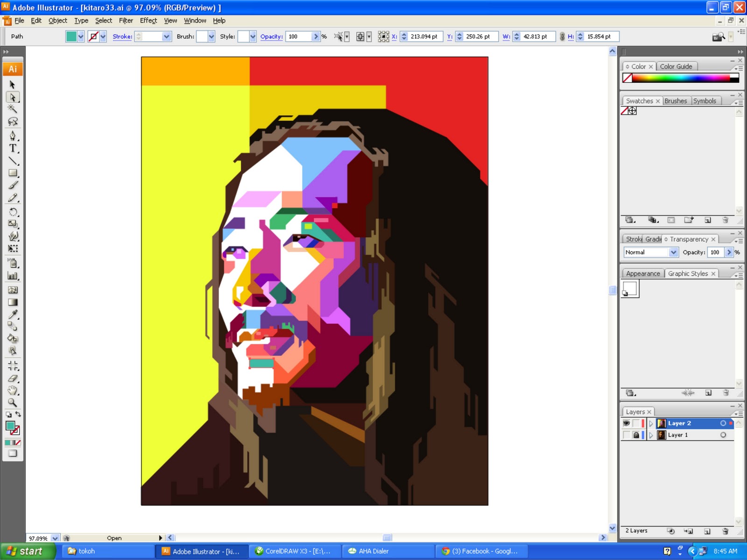Choose the Rectangle tool

click(13, 173)
